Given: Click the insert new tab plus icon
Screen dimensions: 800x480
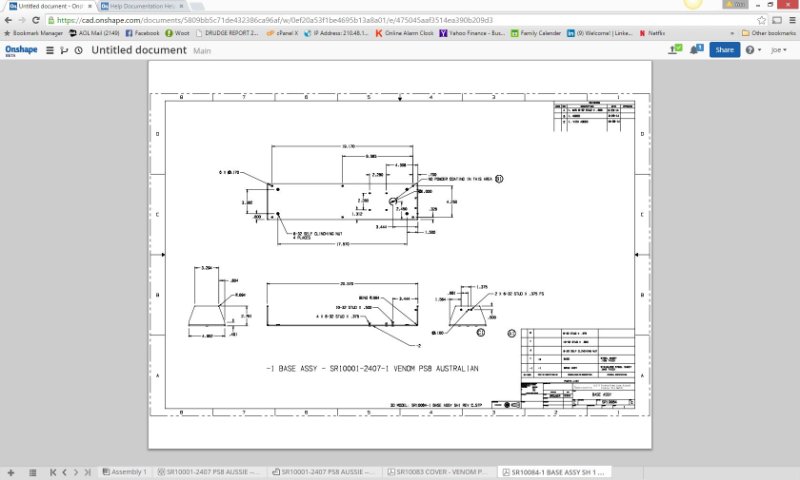Looking at the screenshot, I should (x=10, y=471).
